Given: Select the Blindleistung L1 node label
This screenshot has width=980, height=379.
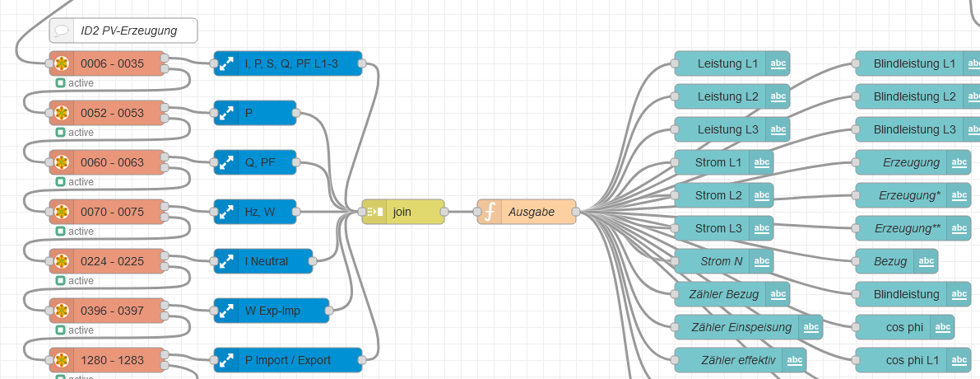Looking at the screenshot, I should point(914,63).
